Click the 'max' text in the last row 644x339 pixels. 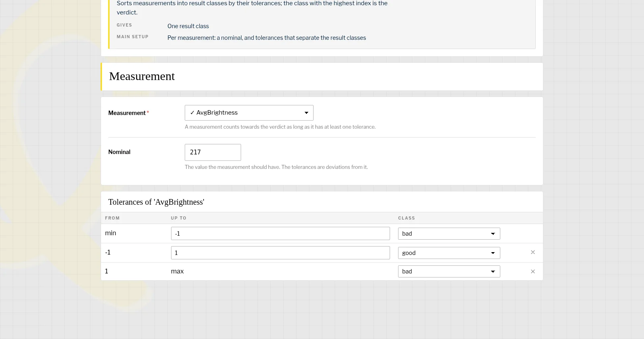[x=177, y=271]
